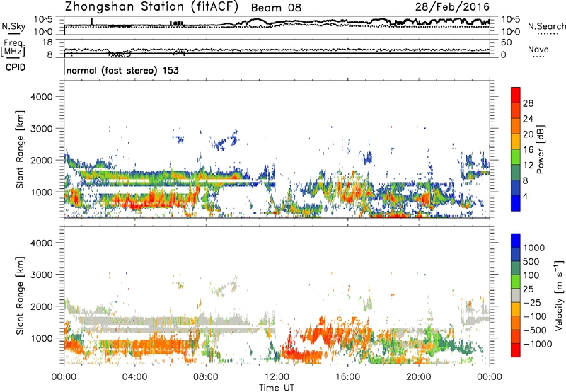Click the '-1000' Velocity colorbar label
Image resolution: width=566 pixels, height=392 pixels.
(537, 344)
